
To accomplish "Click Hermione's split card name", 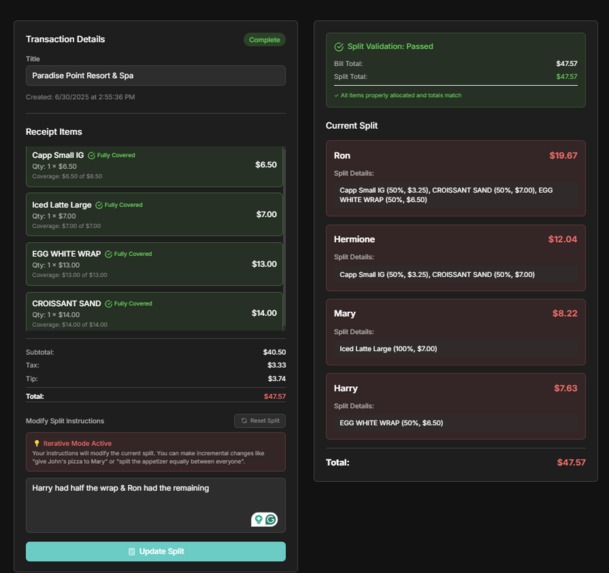I will 354,239.
